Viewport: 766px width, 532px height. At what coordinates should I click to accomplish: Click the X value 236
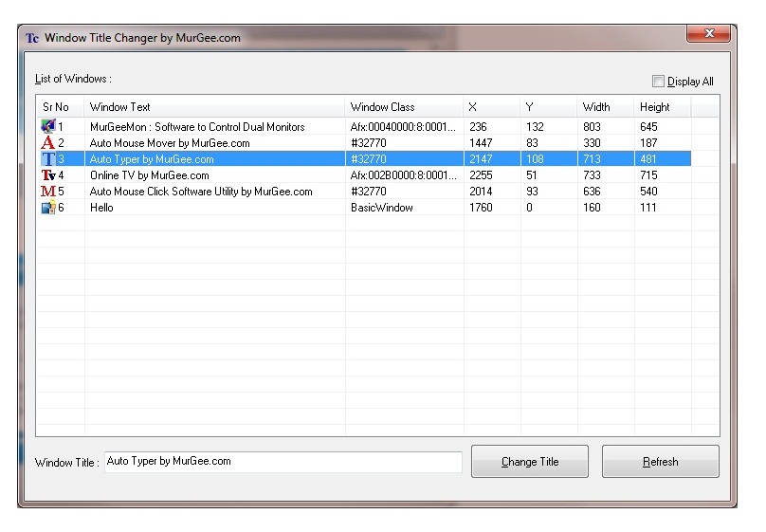[478, 127]
